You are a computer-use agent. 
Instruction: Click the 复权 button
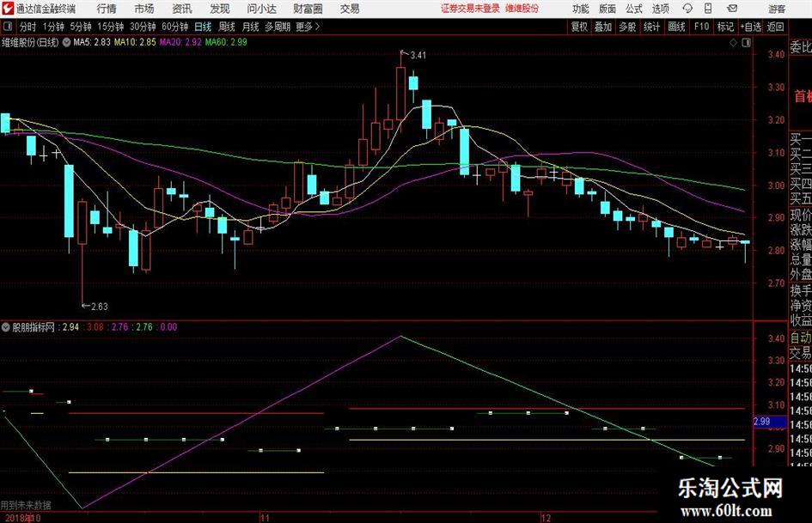click(x=579, y=27)
